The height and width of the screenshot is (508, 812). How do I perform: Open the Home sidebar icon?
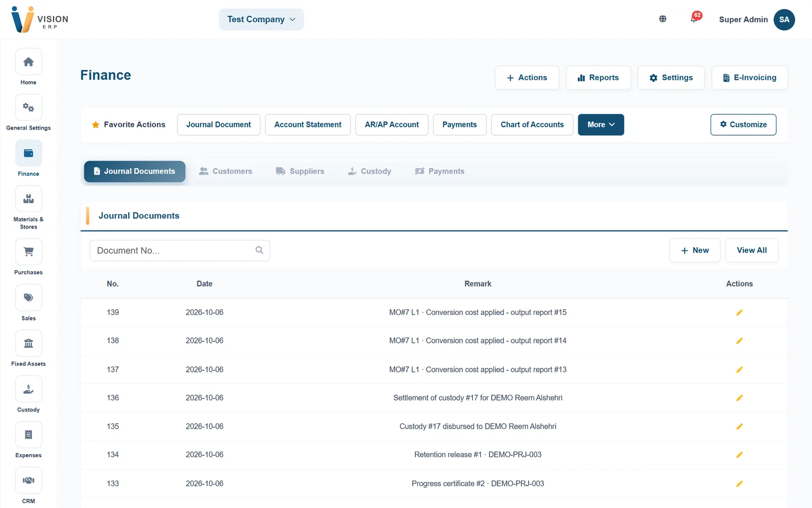28,62
